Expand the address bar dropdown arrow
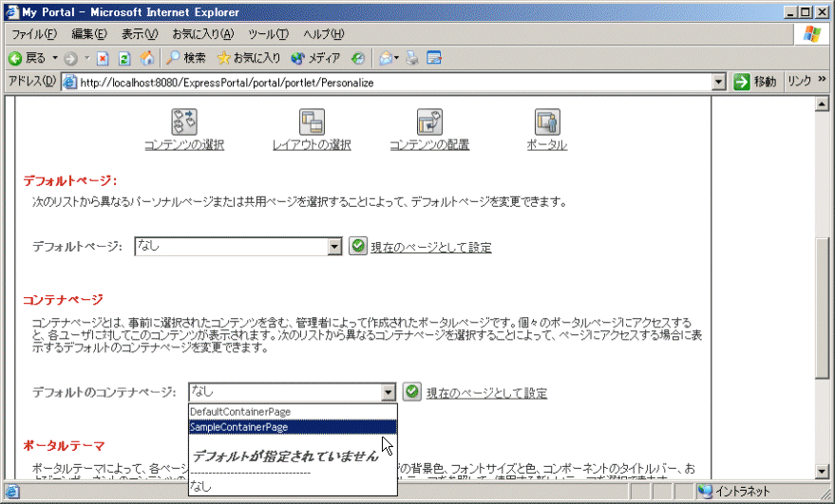The image size is (835, 504). [719, 83]
